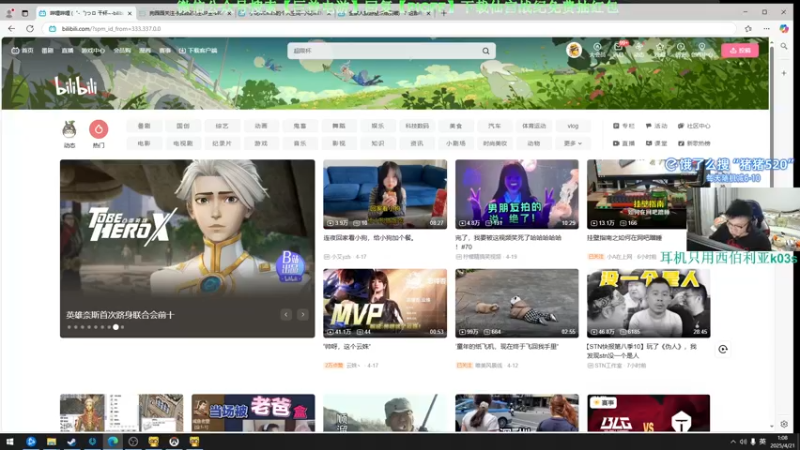Open the browser three-dots settings menu
Image resolution: width=800 pixels, height=450 pixels.
pyautogui.click(x=766, y=29)
